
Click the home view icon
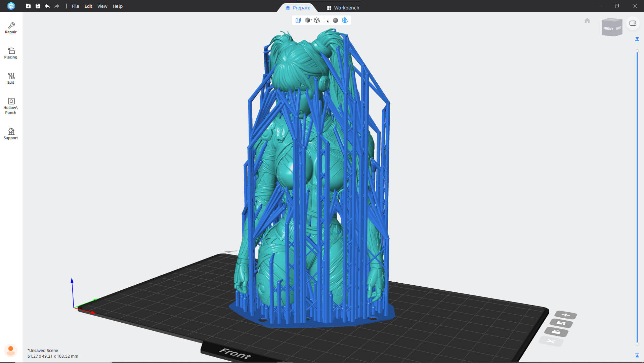(587, 21)
